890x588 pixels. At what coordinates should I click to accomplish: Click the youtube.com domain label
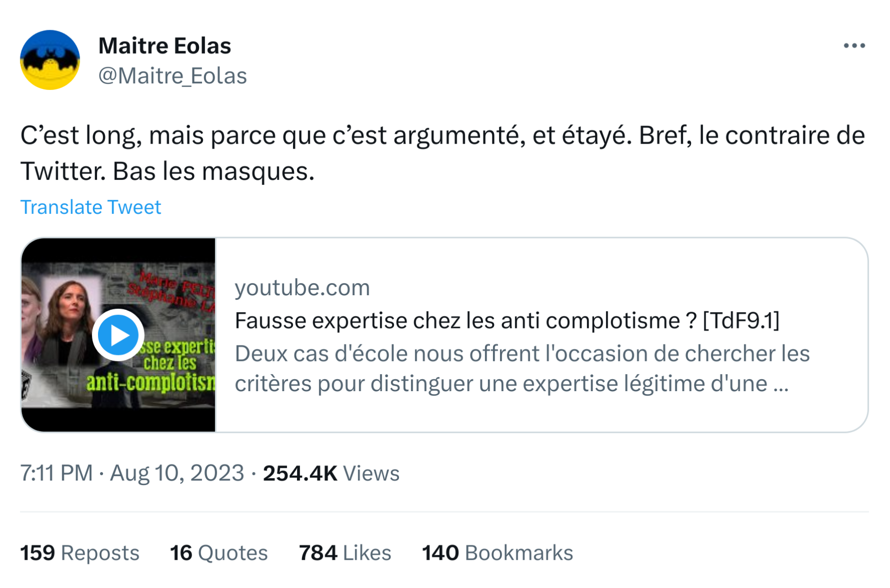[x=302, y=288]
